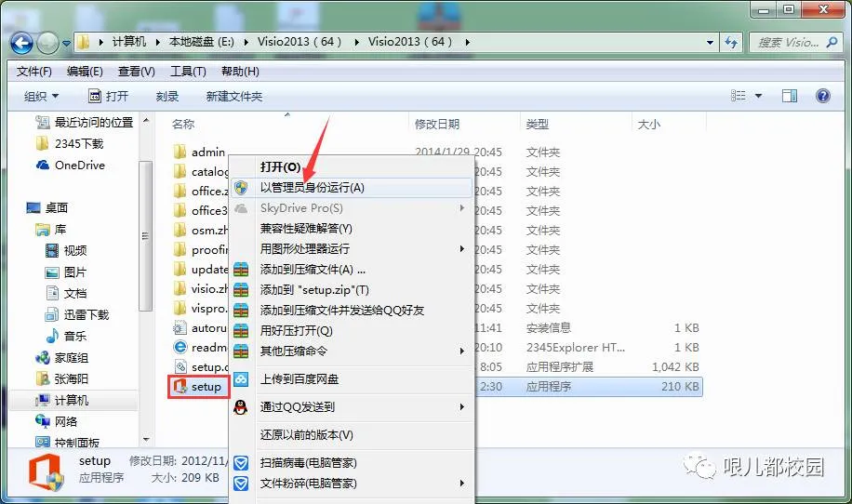Select 网络 in navigation pane
The image size is (852, 504).
(x=56, y=421)
